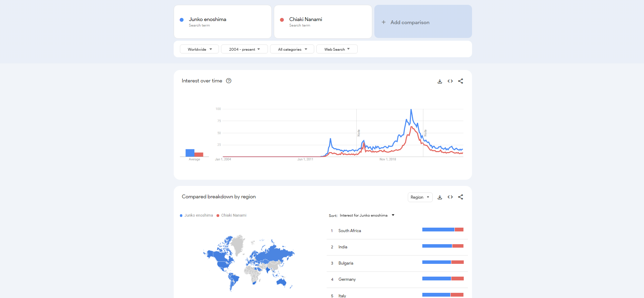644x298 pixels.
Task: Download Interest over time data
Action: pos(440,81)
